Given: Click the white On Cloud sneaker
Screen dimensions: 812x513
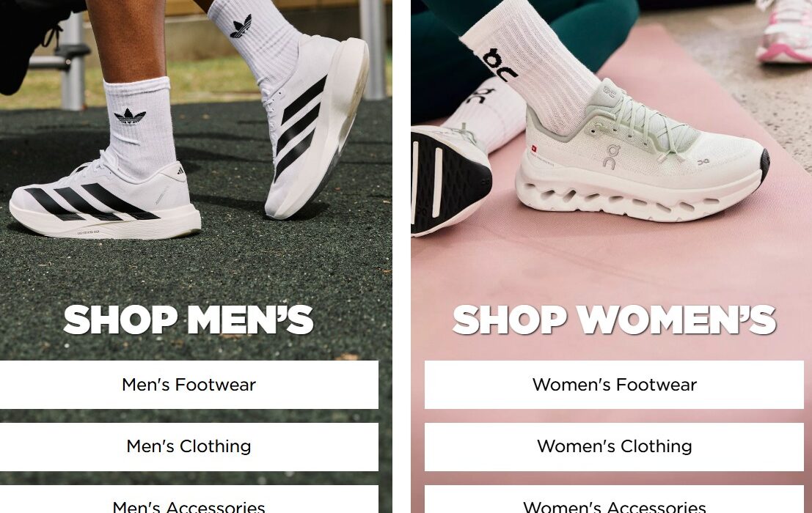Looking at the screenshot, I should tap(642, 155).
